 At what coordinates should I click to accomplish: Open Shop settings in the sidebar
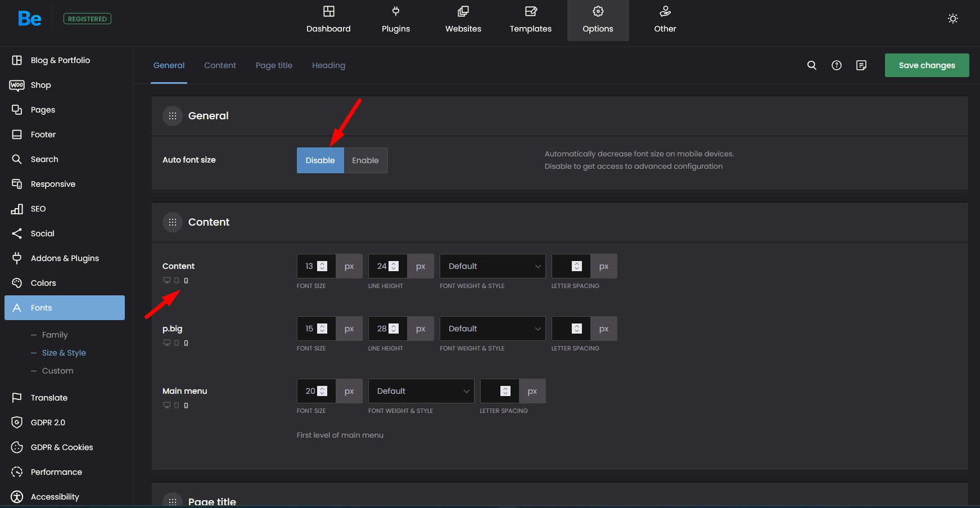coord(65,85)
